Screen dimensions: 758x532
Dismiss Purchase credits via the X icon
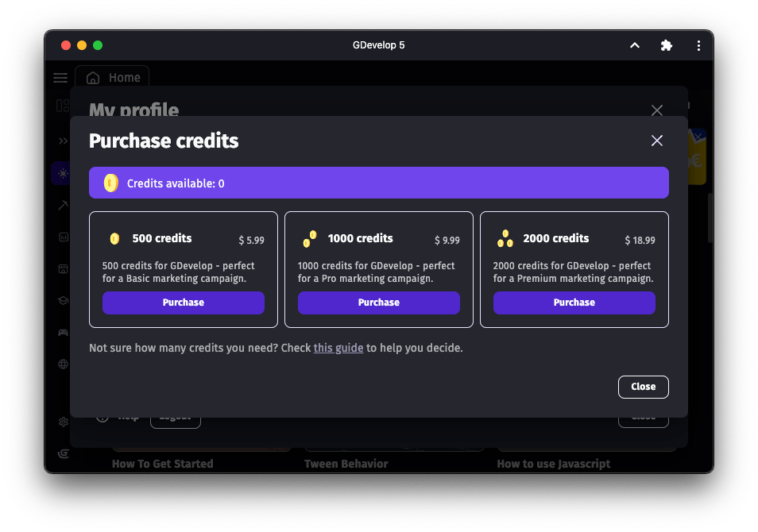[656, 141]
